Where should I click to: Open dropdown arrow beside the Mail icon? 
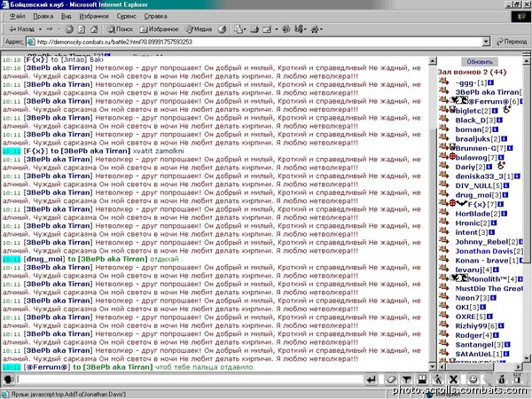245,29
